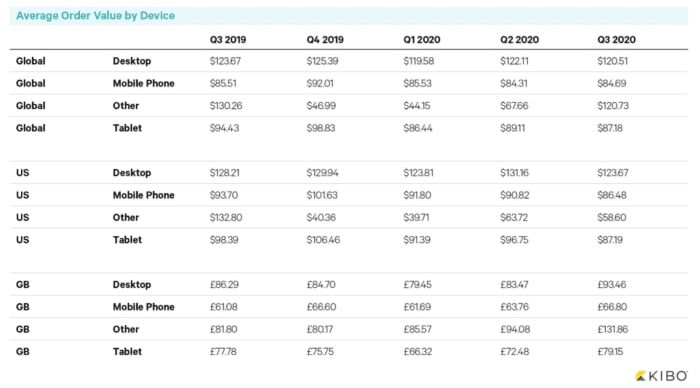Viewport: 700px width, 388px height.
Task: Click Global Desktop Q3 2019 value $123.67
Action: (x=225, y=61)
